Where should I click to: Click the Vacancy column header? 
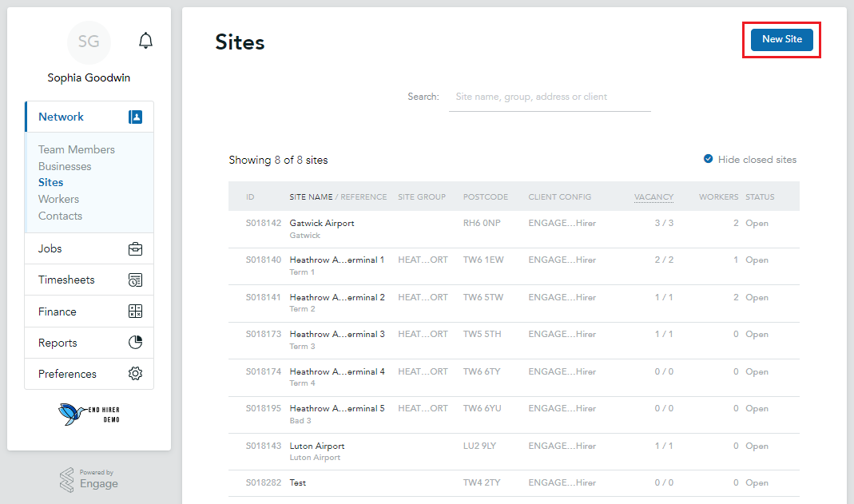click(653, 197)
